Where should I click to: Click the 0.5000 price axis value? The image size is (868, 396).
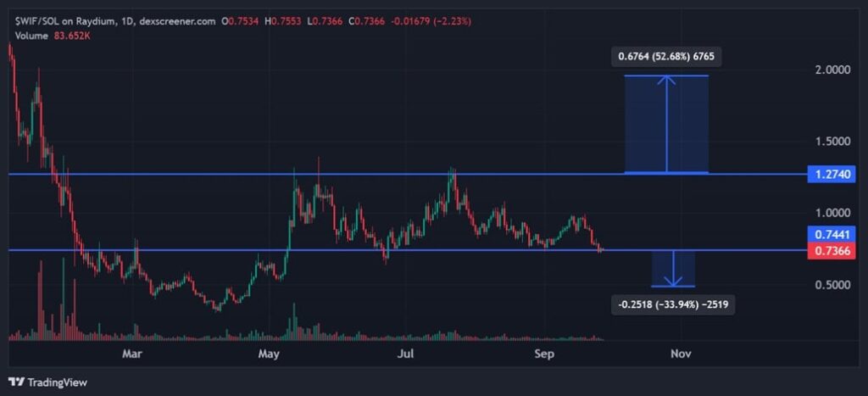(832, 285)
